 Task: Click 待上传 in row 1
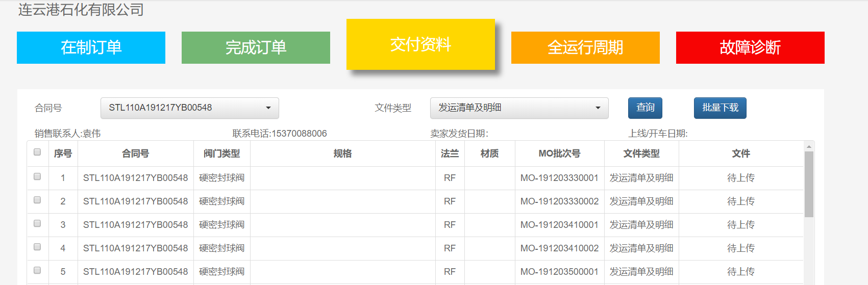click(740, 178)
